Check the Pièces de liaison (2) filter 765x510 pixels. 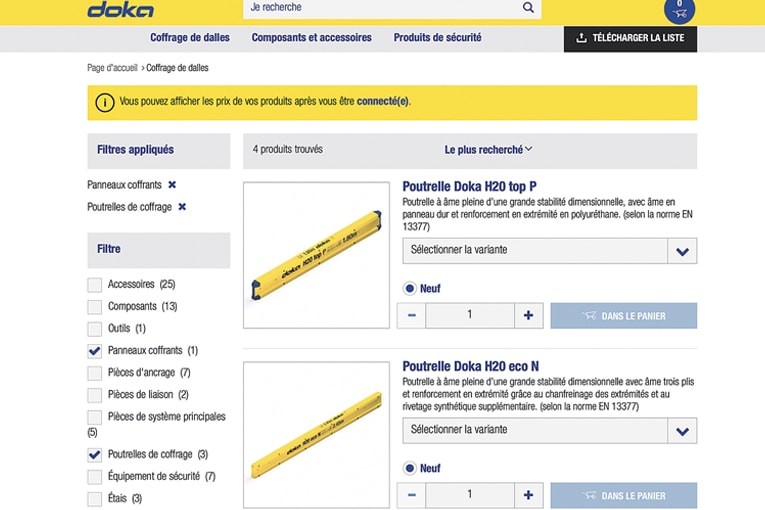95,395
